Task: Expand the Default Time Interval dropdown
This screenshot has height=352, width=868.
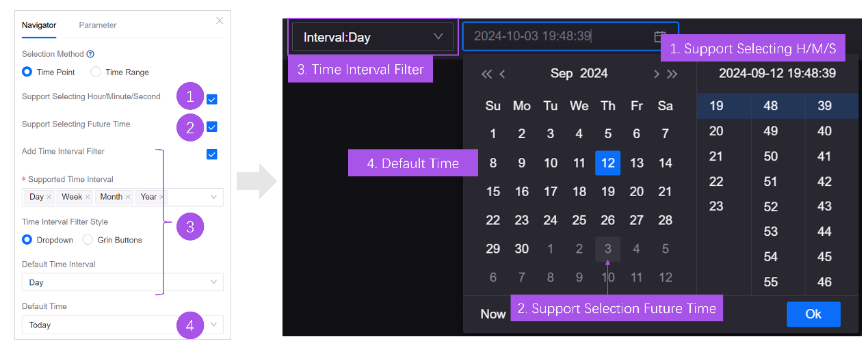Action: click(x=122, y=282)
